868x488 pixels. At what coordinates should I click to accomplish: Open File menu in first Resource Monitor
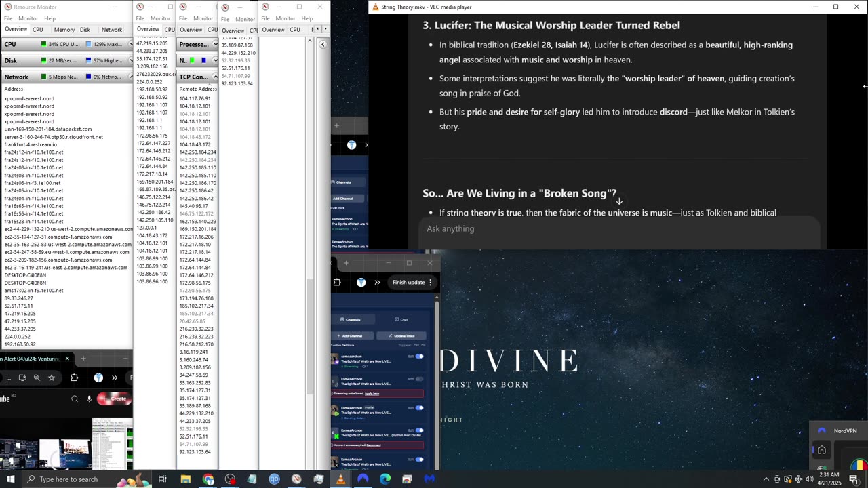(x=8, y=18)
